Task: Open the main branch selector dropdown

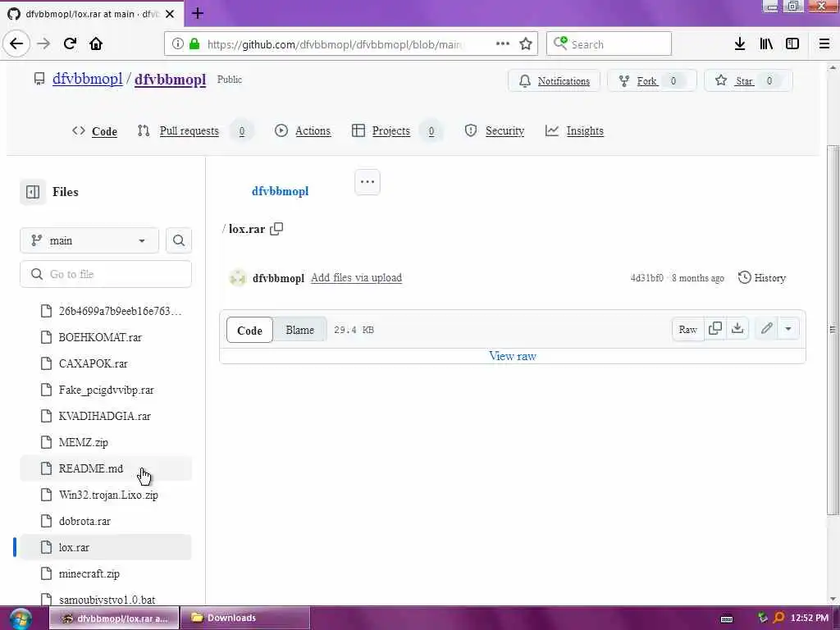Action: [89, 240]
